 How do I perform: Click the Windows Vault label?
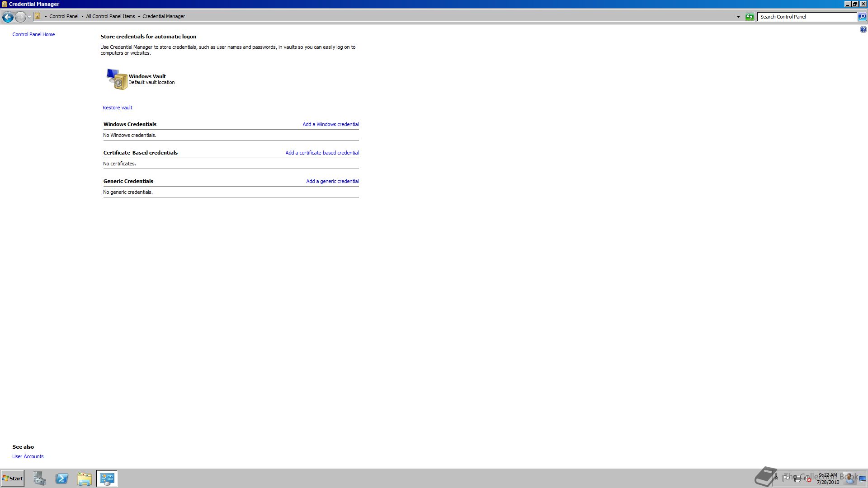(147, 76)
